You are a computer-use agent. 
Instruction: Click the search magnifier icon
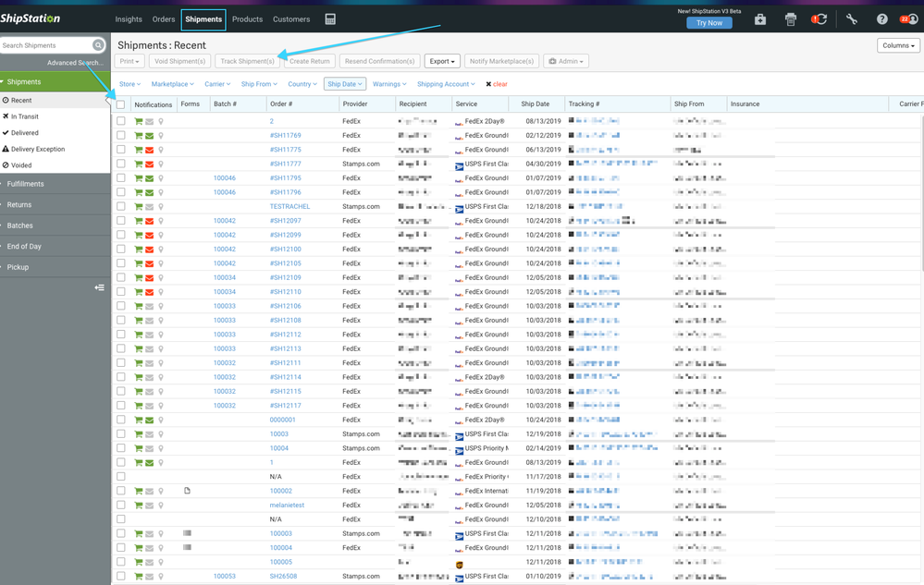(98, 45)
